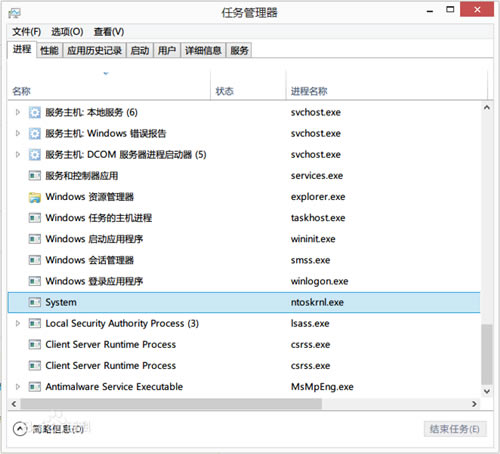The height and width of the screenshot is (454, 500).
Task: Click the Antimalware Service Executable icon
Action: 35,387
